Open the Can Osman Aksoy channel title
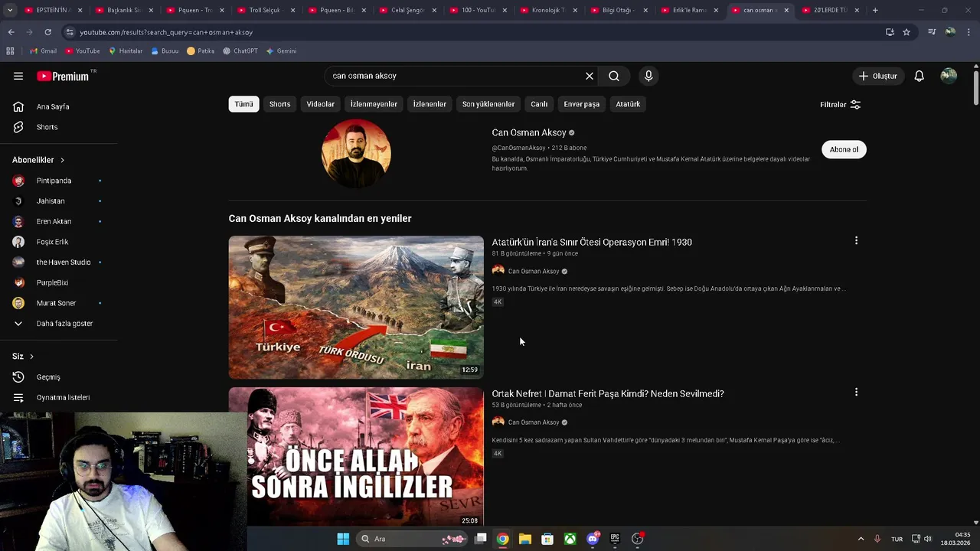 (x=529, y=132)
